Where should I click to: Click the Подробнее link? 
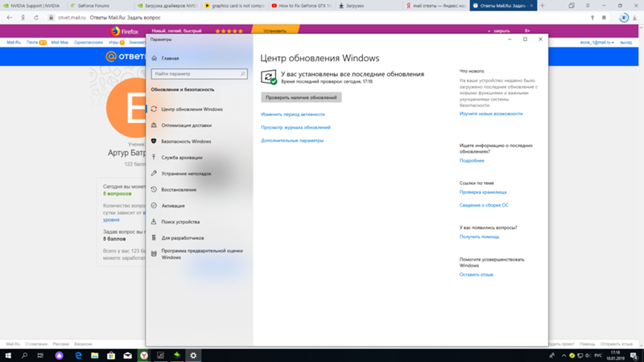[x=472, y=160]
